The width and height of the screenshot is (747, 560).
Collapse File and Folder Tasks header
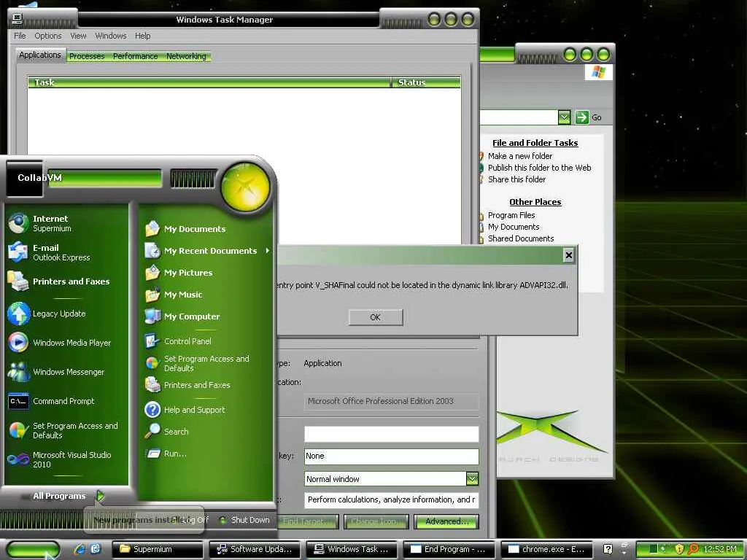click(x=535, y=143)
